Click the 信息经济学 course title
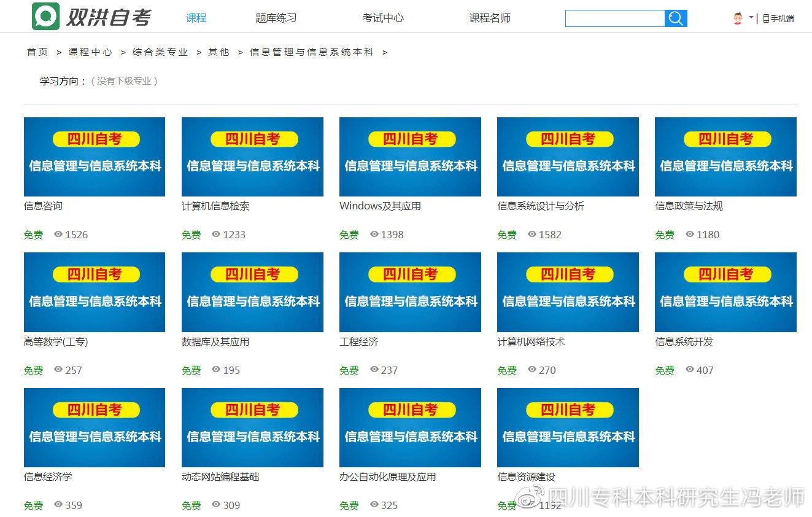The image size is (812, 517). coord(48,477)
